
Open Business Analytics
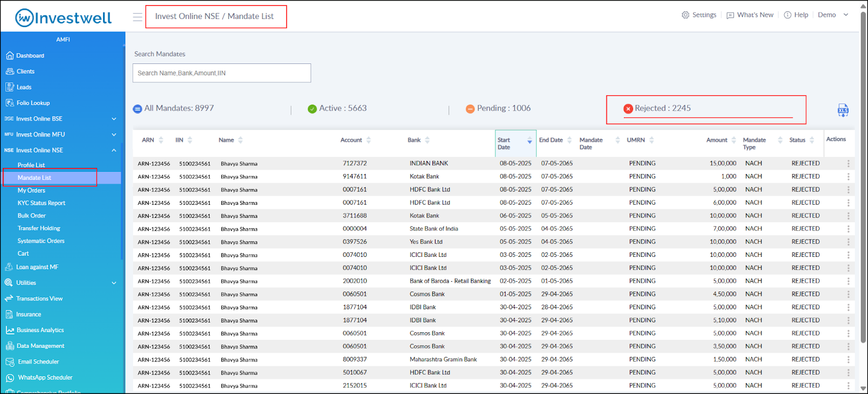point(40,330)
